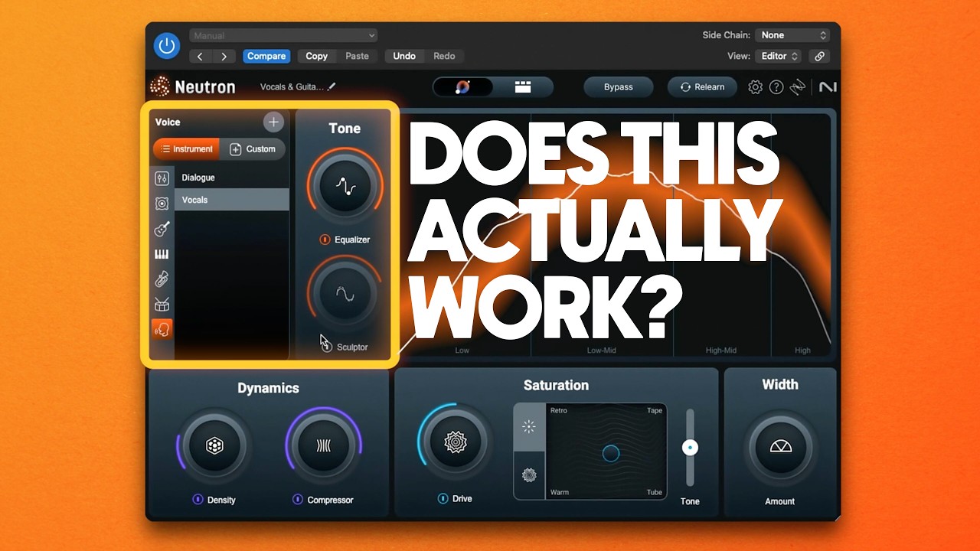Edit preset name with pencil icon
This screenshot has height=551, width=980.
click(x=332, y=86)
